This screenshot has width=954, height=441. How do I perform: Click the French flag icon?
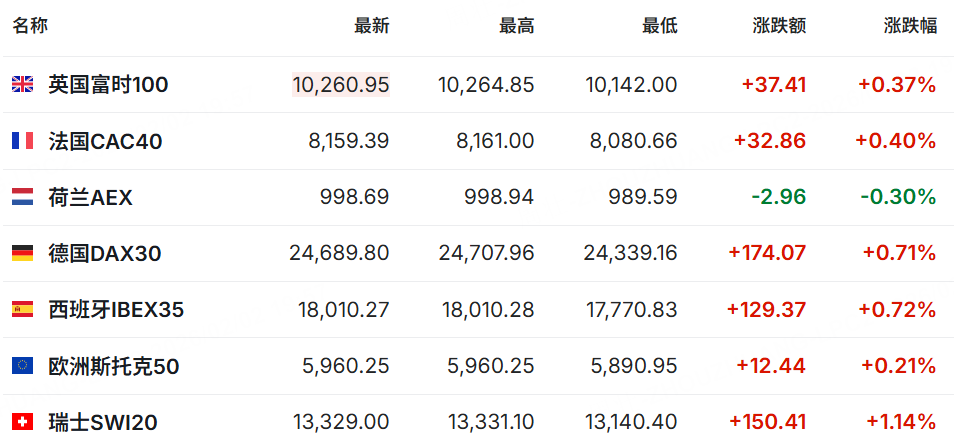coord(23,141)
